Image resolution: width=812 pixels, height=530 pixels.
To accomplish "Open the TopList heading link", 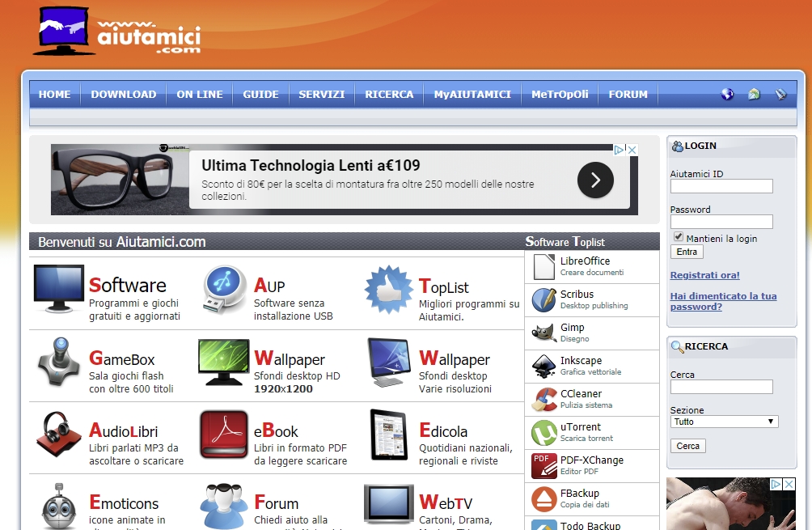I will click(x=444, y=286).
